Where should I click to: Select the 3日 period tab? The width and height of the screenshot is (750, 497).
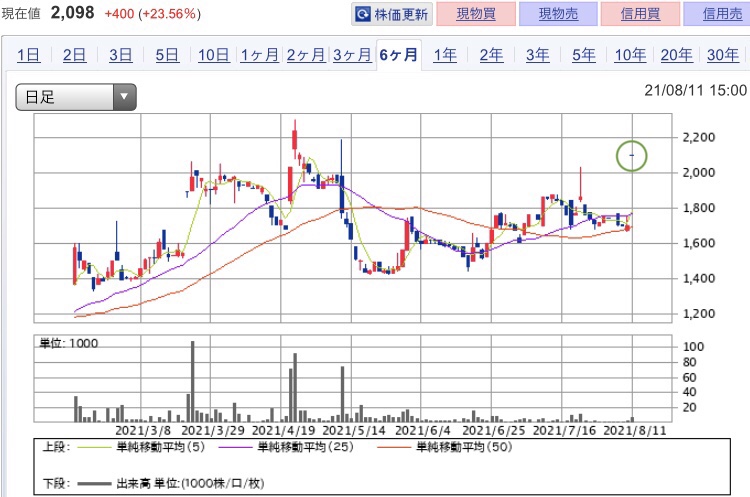[120, 55]
